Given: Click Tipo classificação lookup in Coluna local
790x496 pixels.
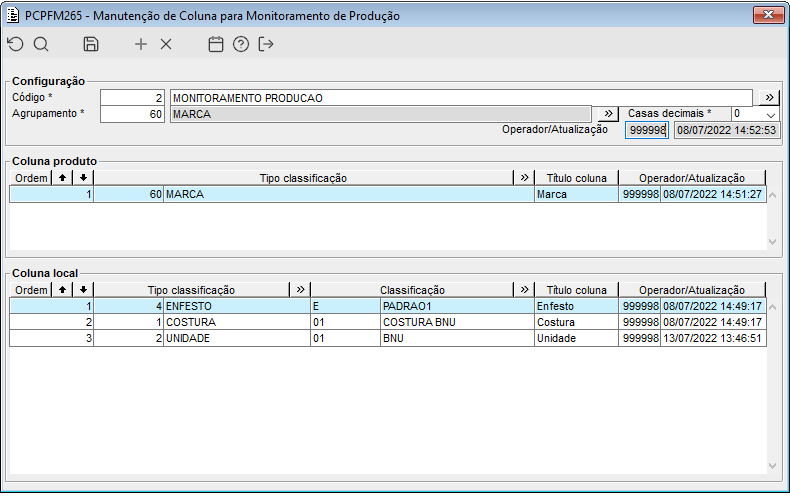Looking at the screenshot, I should 300,290.
